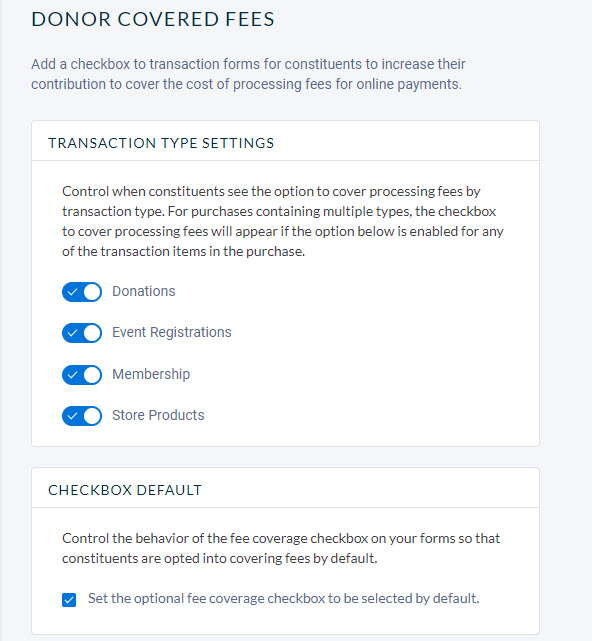This screenshot has height=641, width=592.
Task: Uncheck the fee coverage default checkbox
Action: click(x=69, y=600)
